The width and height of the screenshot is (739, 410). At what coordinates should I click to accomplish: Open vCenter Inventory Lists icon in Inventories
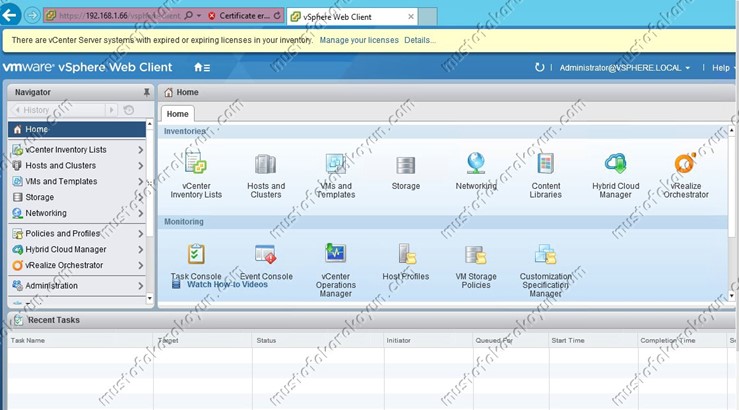pyautogui.click(x=196, y=162)
